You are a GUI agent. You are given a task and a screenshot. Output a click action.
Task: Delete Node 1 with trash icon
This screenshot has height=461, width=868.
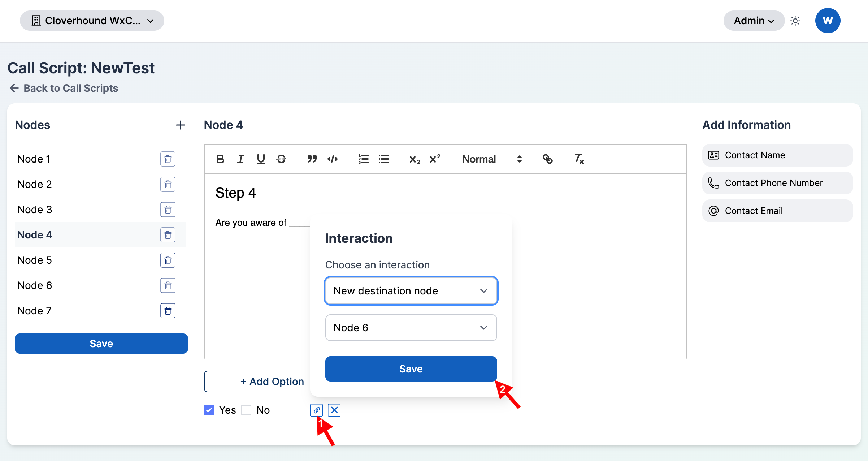tap(168, 159)
